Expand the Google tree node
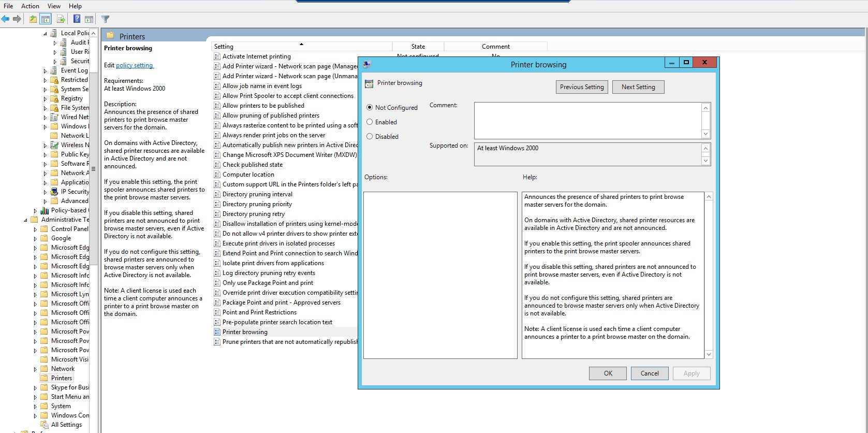The width and height of the screenshot is (868, 433). pos(35,238)
